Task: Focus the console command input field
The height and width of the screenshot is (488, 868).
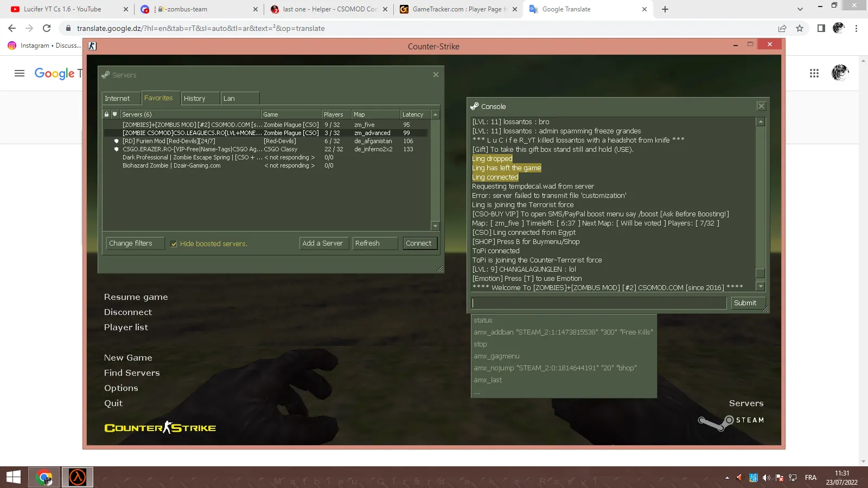Action: (x=599, y=303)
